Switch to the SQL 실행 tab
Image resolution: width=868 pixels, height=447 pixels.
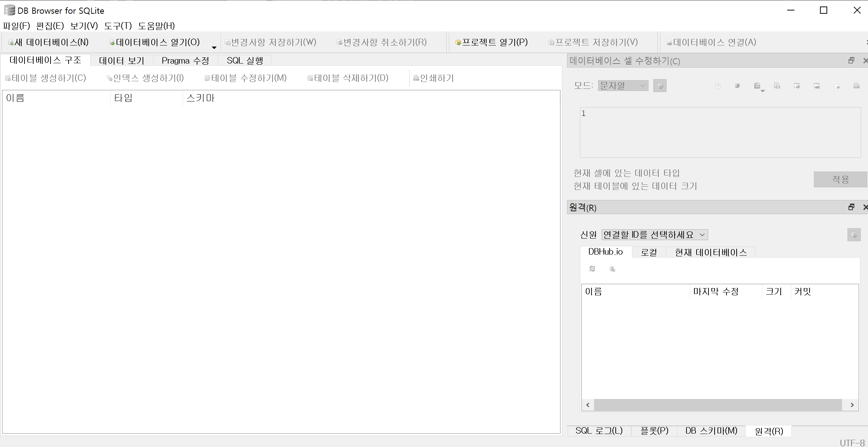pyautogui.click(x=244, y=60)
